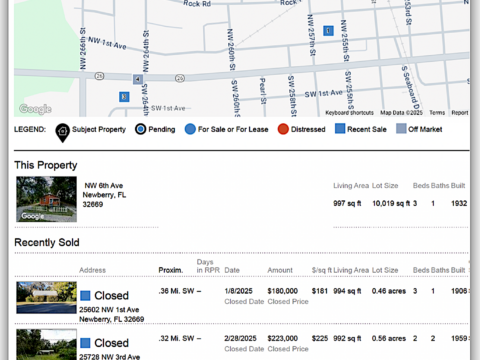The image size is (480, 360).
Task: Select the gray off-market marker 4 on map
Action: pyautogui.click(x=138, y=79)
